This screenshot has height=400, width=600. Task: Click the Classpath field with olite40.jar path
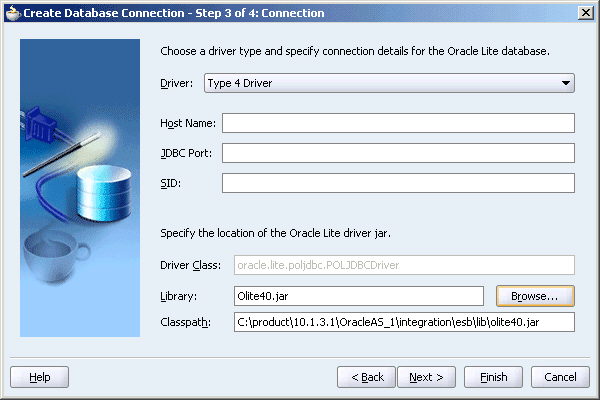click(404, 322)
